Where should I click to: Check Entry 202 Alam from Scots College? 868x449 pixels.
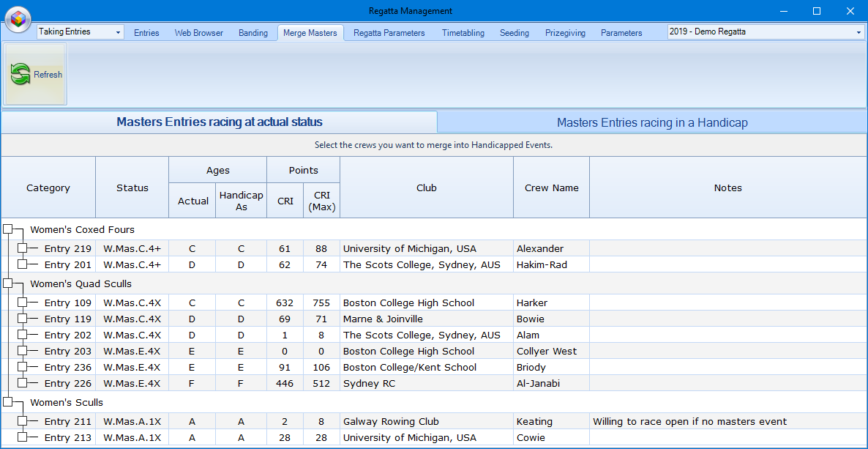pyautogui.click(x=22, y=335)
